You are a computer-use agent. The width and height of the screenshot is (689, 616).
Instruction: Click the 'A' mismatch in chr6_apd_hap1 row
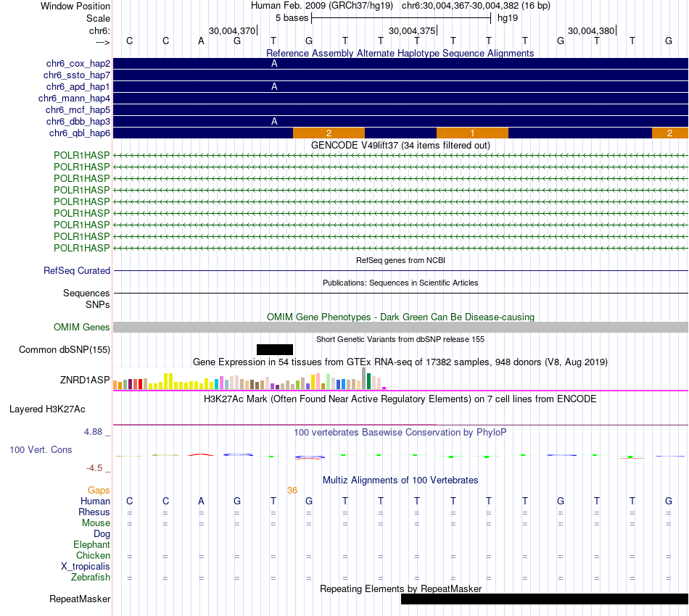tap(274, 86)
